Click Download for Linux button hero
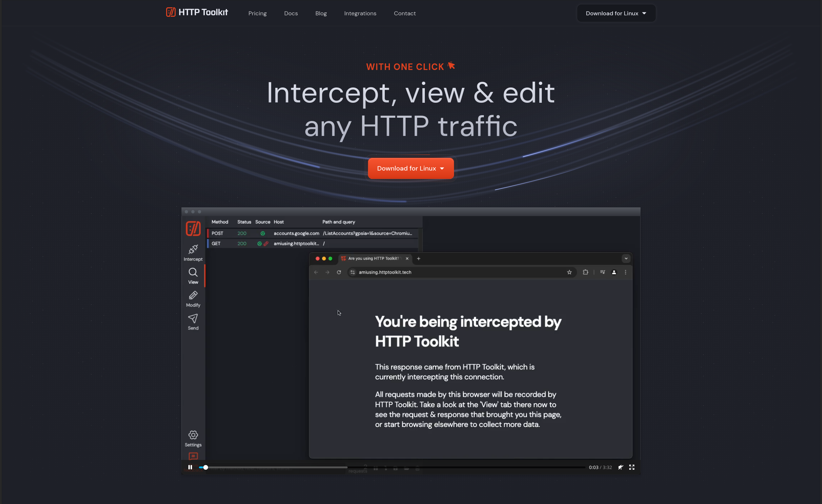Image resolution: width=822 pixels, height=504 pixels. (411, 168)
